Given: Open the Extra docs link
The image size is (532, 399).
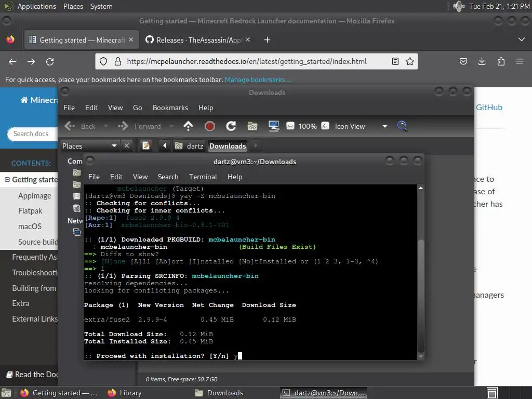Looking at the screenshot, I should [x=20, y=303].
